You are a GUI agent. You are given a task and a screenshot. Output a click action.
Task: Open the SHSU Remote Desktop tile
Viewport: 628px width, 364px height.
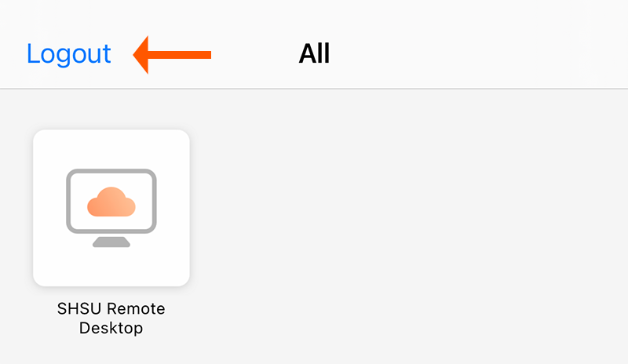pos(111,208)
